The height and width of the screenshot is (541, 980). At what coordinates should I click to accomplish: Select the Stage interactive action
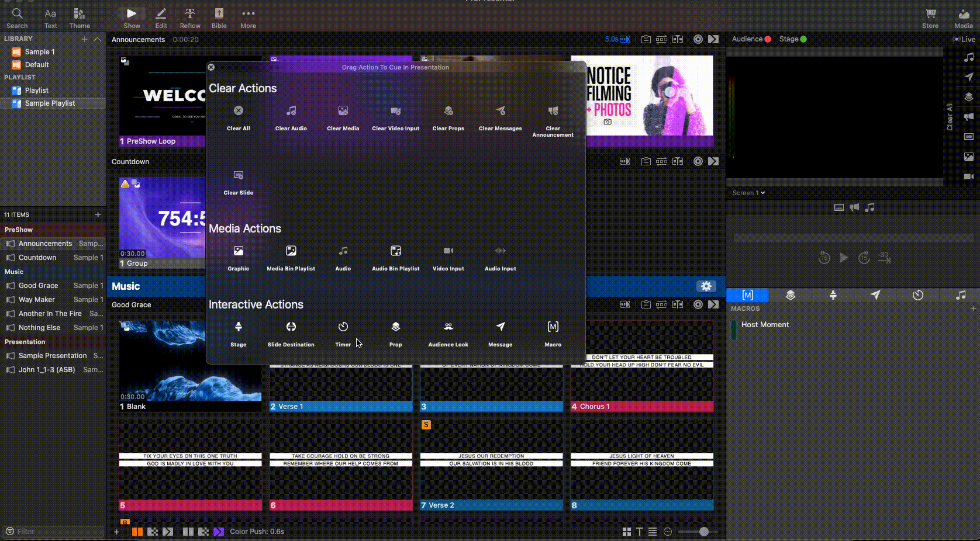(x=239, y=327)
